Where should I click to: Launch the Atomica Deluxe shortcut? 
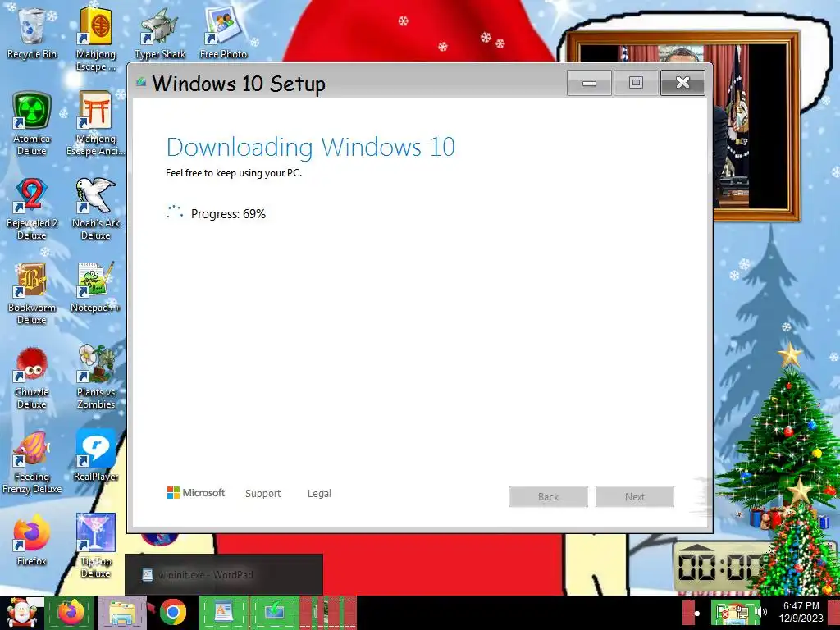coord(32,123)
